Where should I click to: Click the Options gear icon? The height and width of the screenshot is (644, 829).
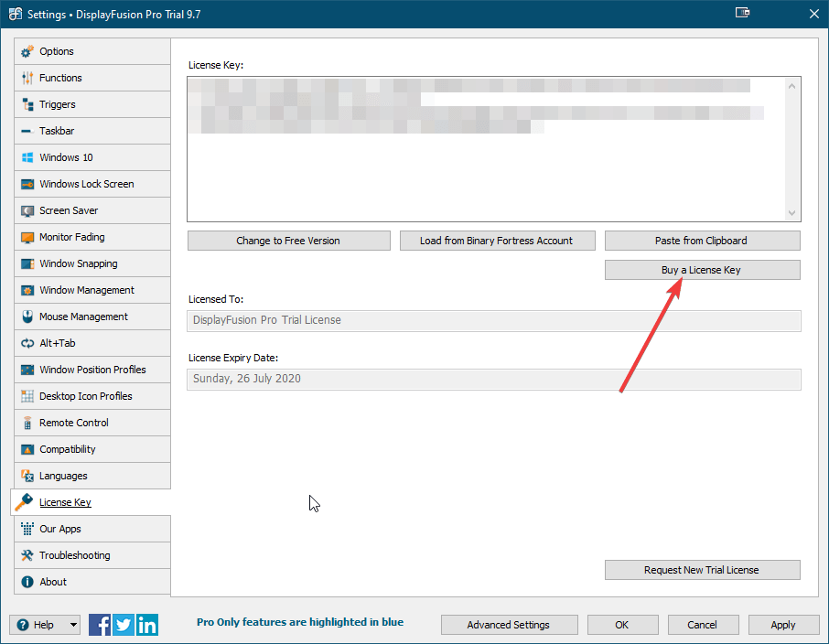tap(27, 51)
